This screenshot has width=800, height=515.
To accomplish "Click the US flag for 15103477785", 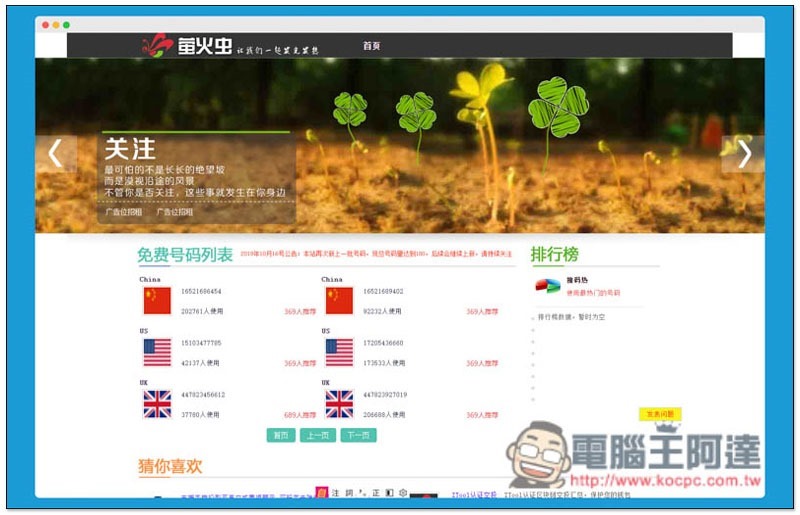I will (x=157, y=352).
